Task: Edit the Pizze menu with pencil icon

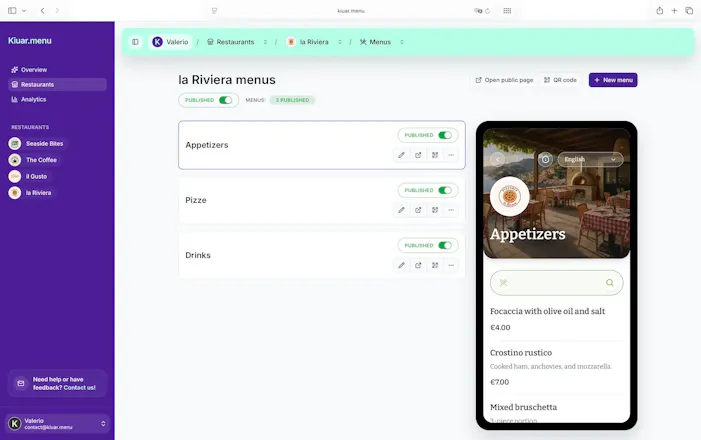Action: point(401,210)
